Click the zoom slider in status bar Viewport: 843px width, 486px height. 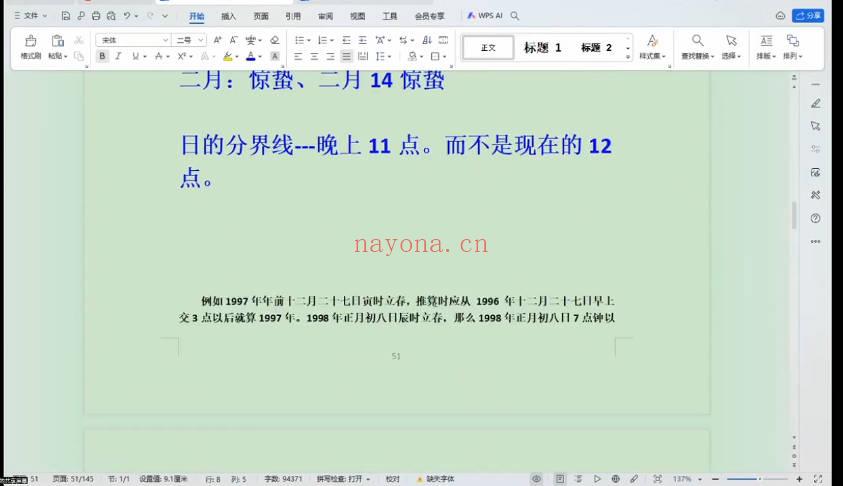[757, 478]
